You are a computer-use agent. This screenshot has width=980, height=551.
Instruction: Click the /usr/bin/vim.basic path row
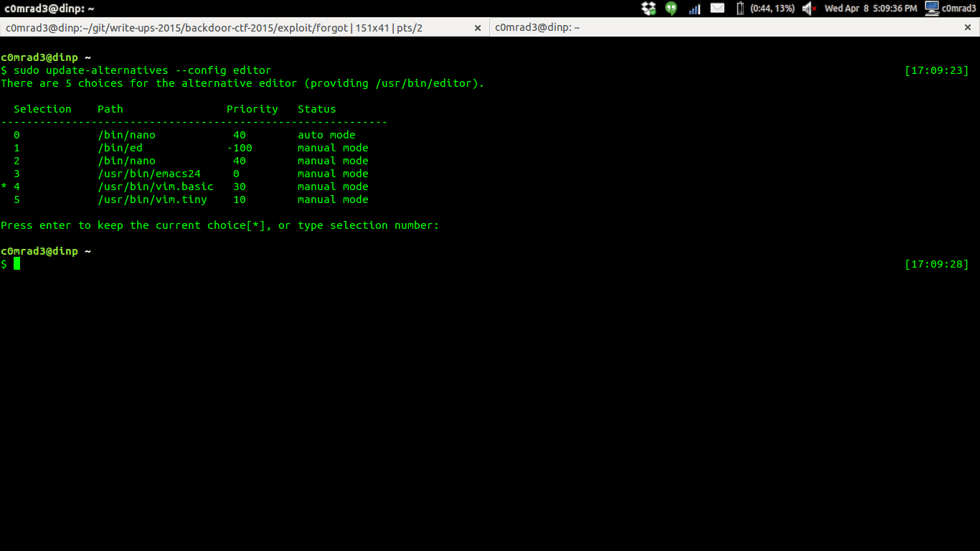(156, 187)
